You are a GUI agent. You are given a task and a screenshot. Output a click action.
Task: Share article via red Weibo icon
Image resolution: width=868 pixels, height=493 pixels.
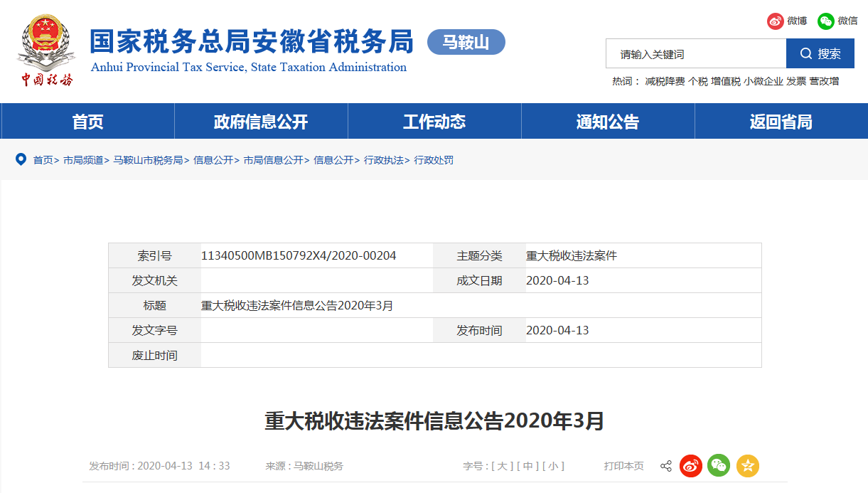pyautogui.click(x=691, y=466)
